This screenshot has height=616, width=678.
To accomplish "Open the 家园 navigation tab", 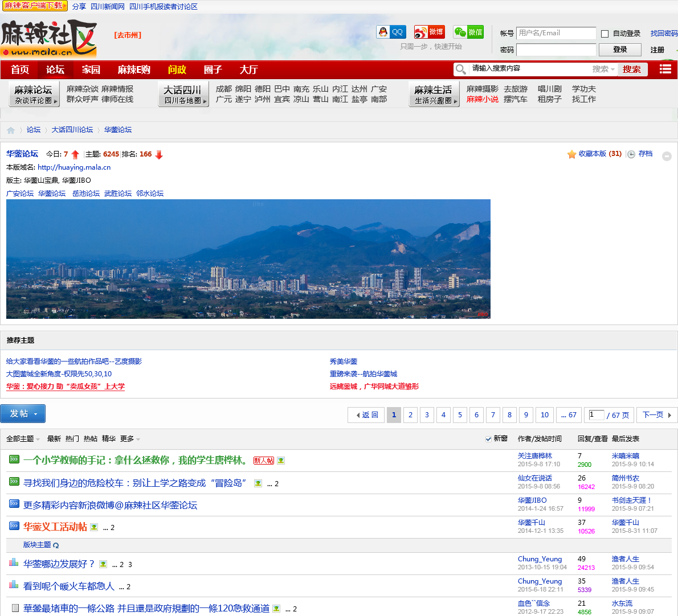I will 91,69.
